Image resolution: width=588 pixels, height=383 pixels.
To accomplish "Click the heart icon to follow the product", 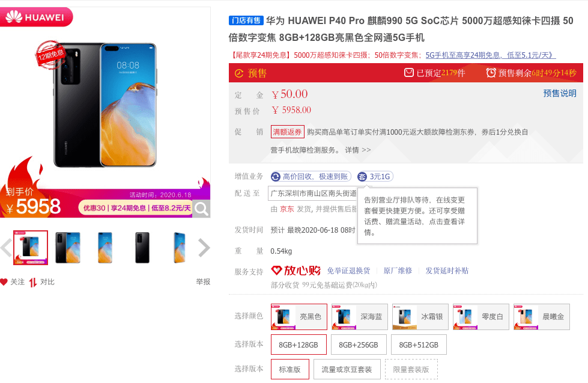I will tap(4, 281).
